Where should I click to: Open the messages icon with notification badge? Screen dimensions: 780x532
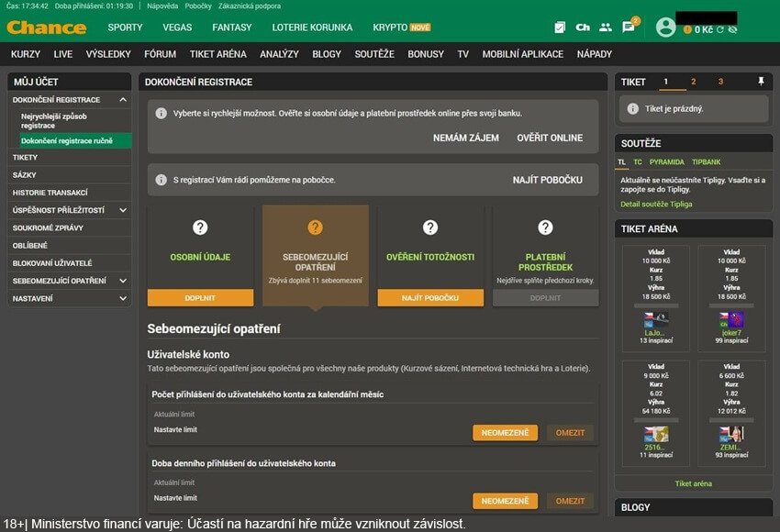629,28
